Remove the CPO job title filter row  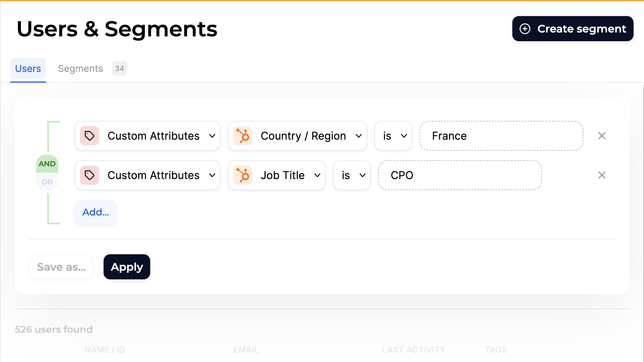click(602, 175)
